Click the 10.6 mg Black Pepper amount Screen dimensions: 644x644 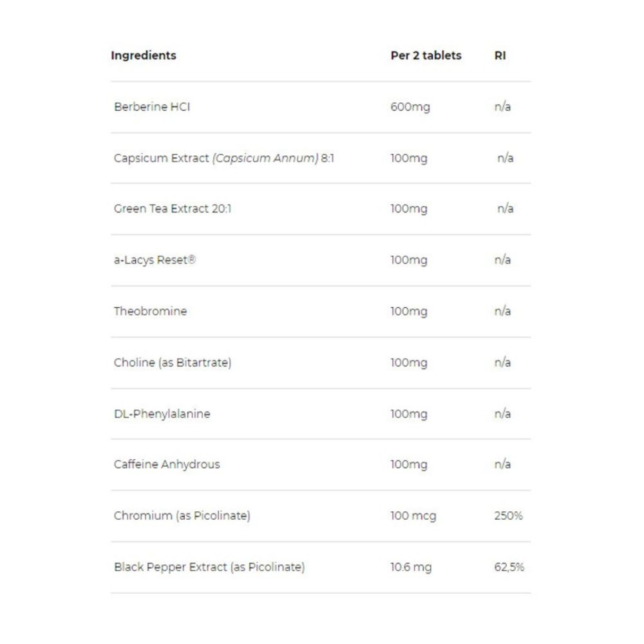411,567
